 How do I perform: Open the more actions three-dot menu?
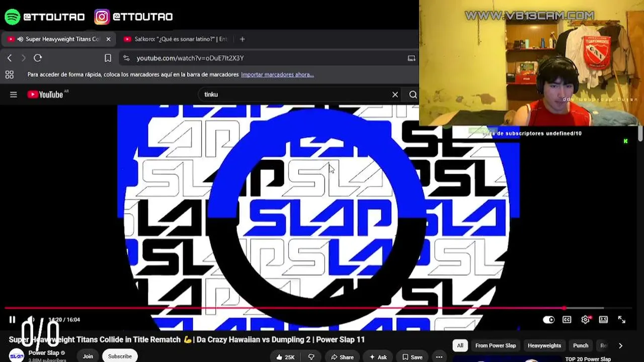click(x=439, y=357)
